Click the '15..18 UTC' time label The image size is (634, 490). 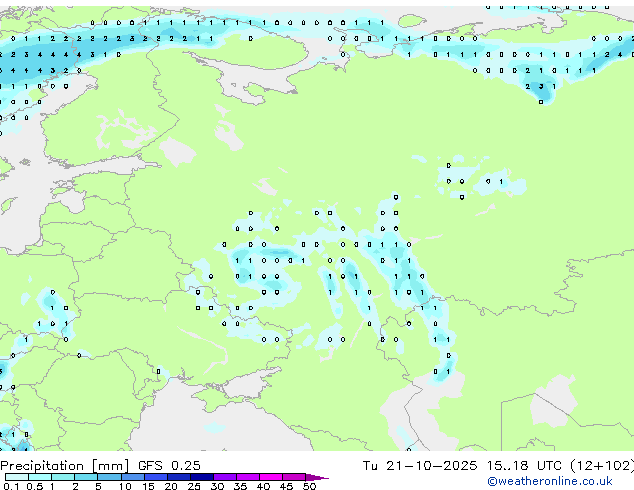coord(524,466)
